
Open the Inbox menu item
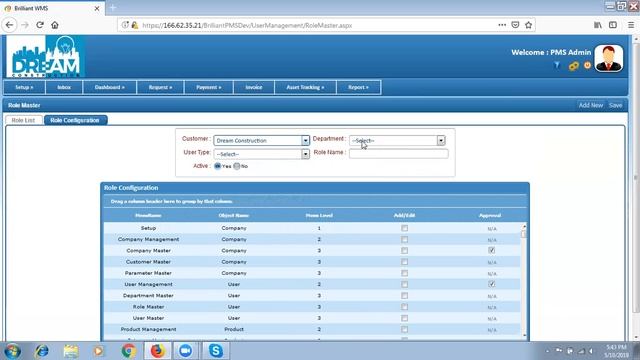pyautogui.click(x=64, y=87)
